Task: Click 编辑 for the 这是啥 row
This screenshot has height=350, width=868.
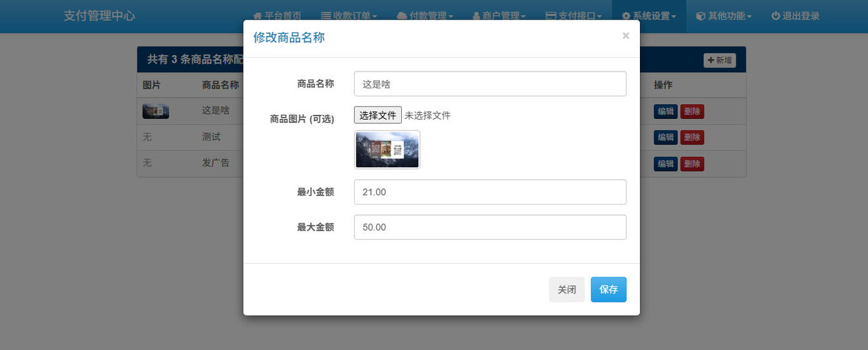Action: click(666, 111)
